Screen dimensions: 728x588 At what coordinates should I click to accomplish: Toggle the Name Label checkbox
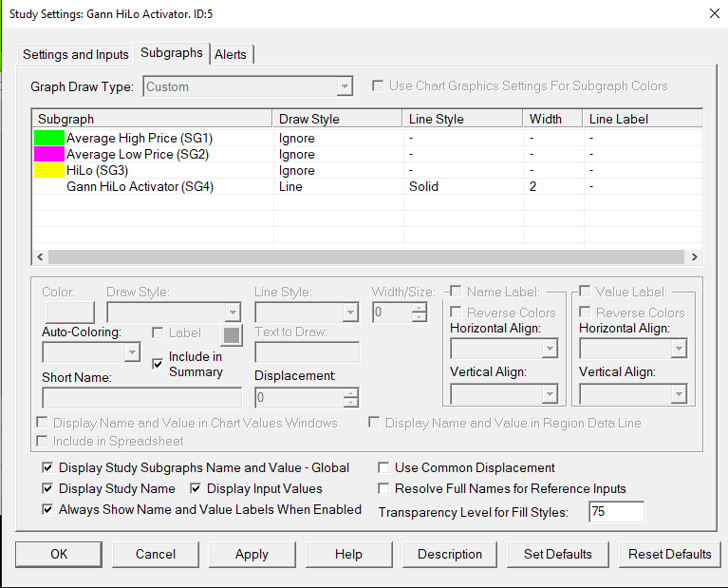pos(456,292)
